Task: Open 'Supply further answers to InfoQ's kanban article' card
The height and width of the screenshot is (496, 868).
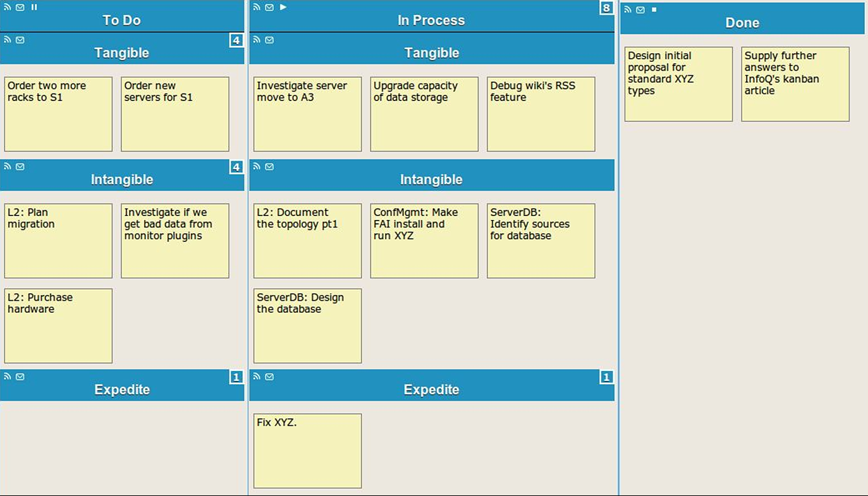Action: [795, 84]
